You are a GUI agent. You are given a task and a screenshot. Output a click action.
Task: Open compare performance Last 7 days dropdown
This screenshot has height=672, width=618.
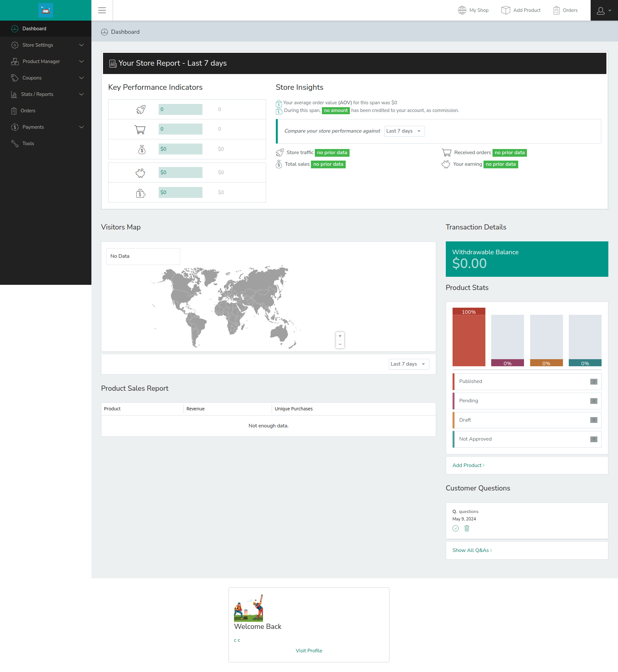click(404, 131)
